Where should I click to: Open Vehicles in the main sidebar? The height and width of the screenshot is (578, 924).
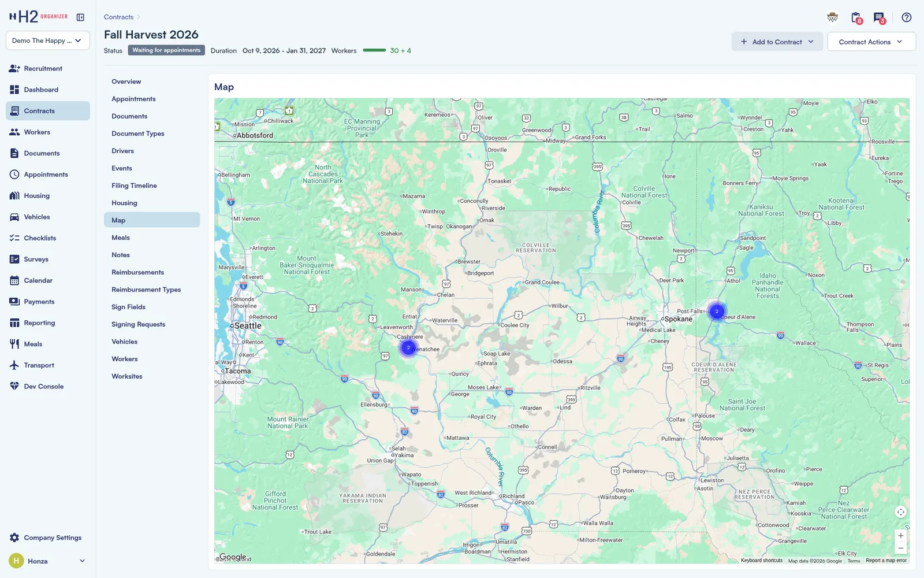pyautogui.click(x=48, y=217)
